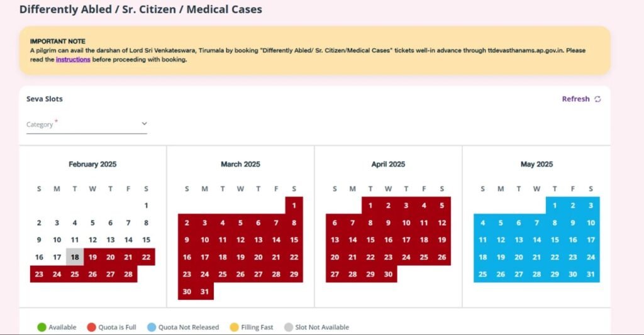Image resolution: width=644 pixels, height=335 pixels.
Task: Click the grey Slot Not Available legend dot
Action: click(x=289, y=327)
